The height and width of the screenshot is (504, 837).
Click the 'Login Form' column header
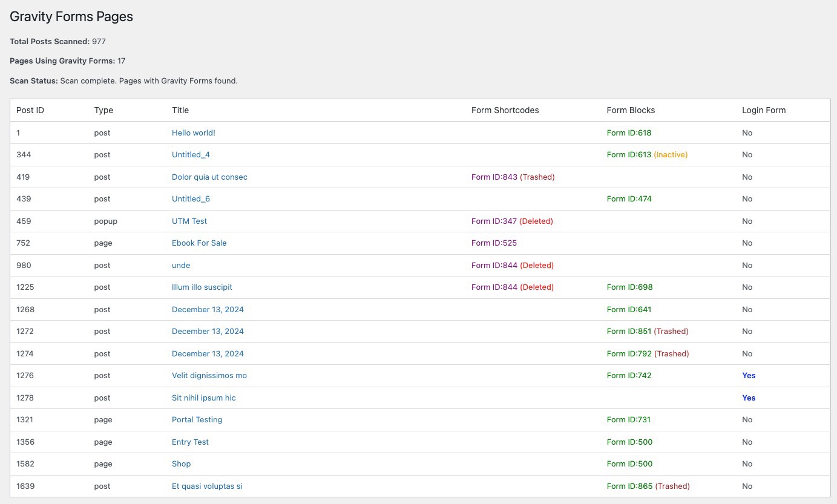pyautogui.click(x=764, y=110)
